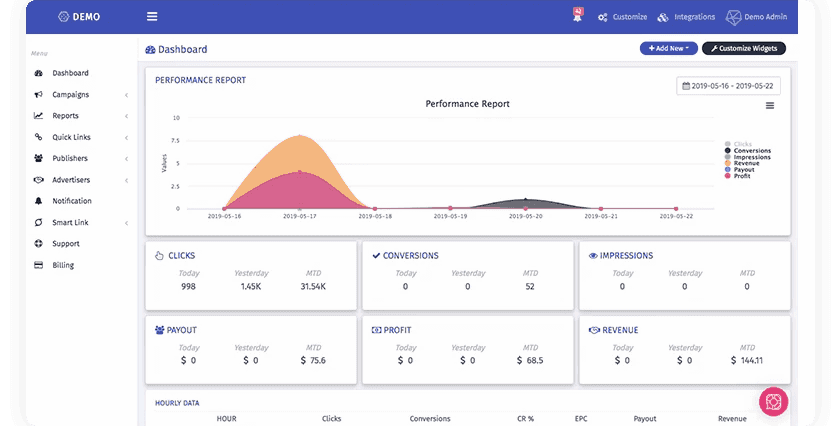Click Payout MTD value $ 75.6

(313, 361)
